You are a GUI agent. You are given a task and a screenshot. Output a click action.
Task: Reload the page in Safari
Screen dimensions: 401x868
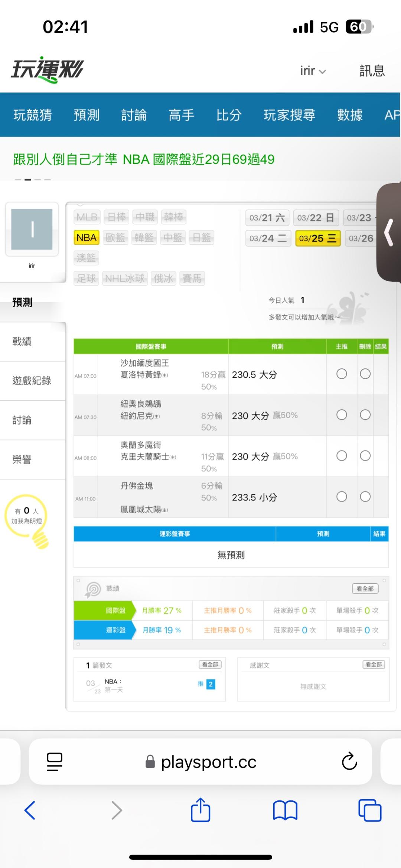click(x=349, y=761)
